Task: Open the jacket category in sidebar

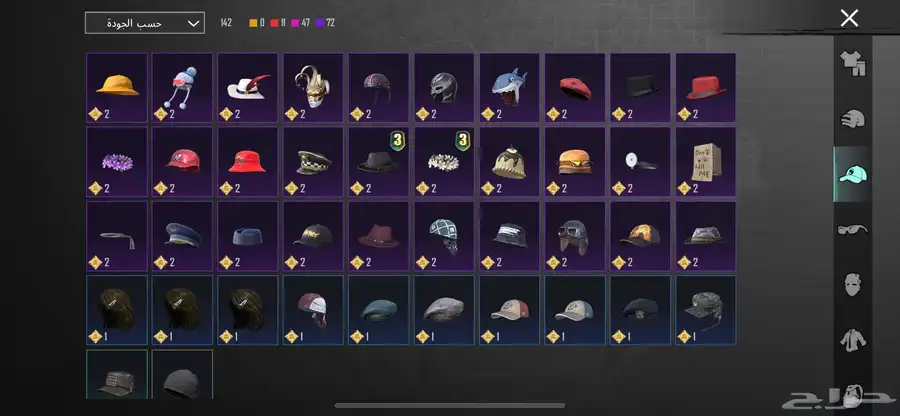Action: [852, 340]
